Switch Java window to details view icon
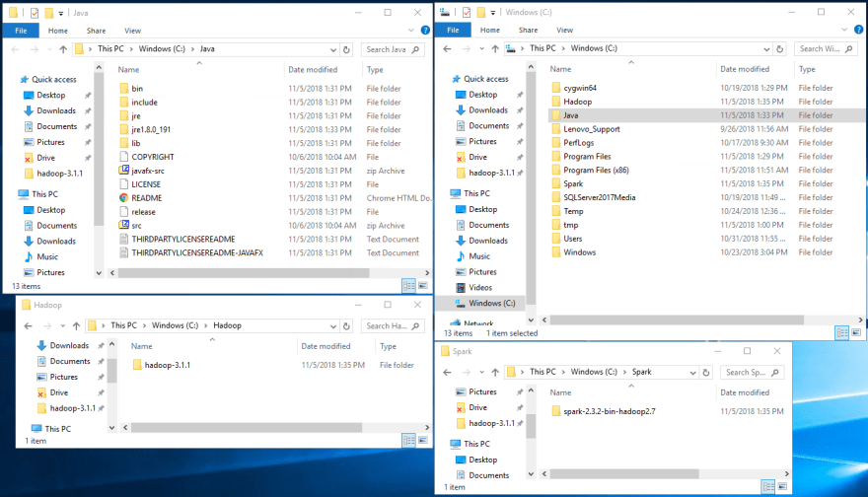868x497 pixels. click(408, 286)
